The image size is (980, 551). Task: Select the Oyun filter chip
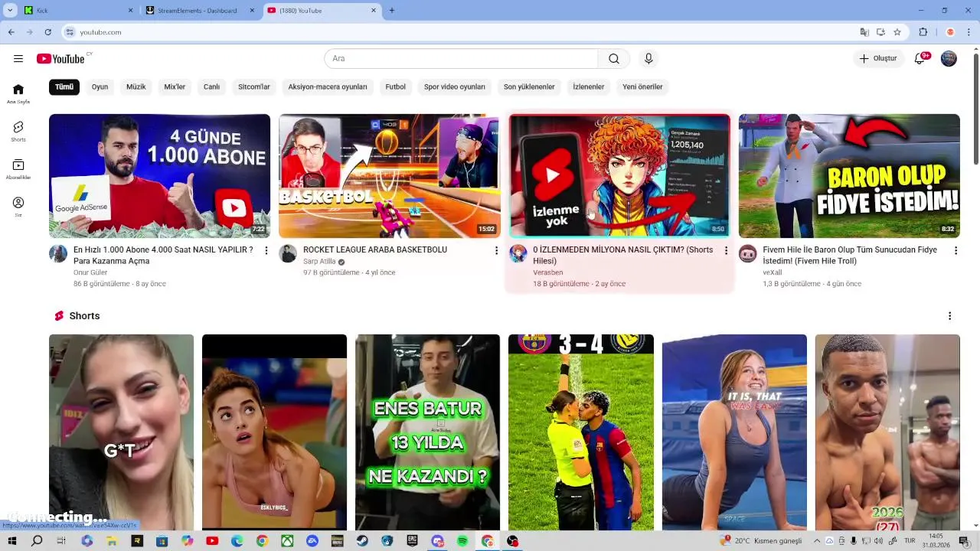click(100, 87)
